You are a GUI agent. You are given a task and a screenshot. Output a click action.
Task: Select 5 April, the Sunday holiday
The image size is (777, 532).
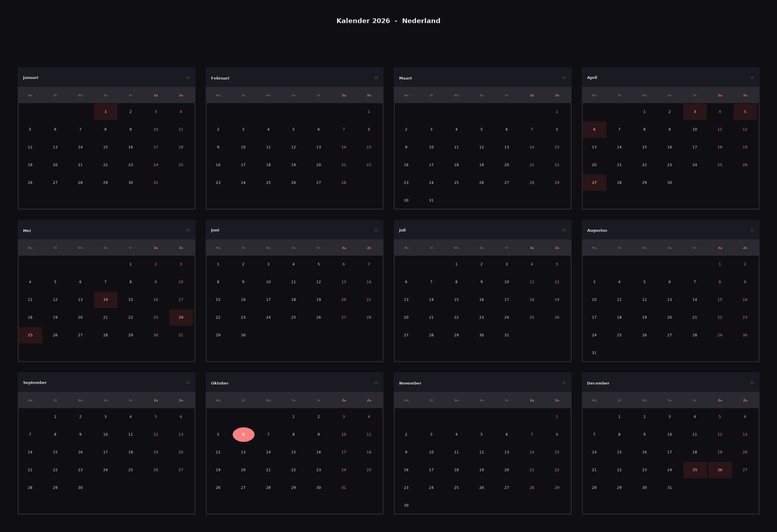(x=745, y=112)
